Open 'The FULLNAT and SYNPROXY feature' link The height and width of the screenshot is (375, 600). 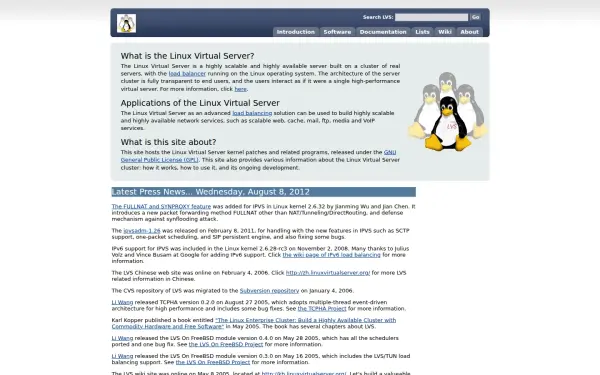[161, 207]
